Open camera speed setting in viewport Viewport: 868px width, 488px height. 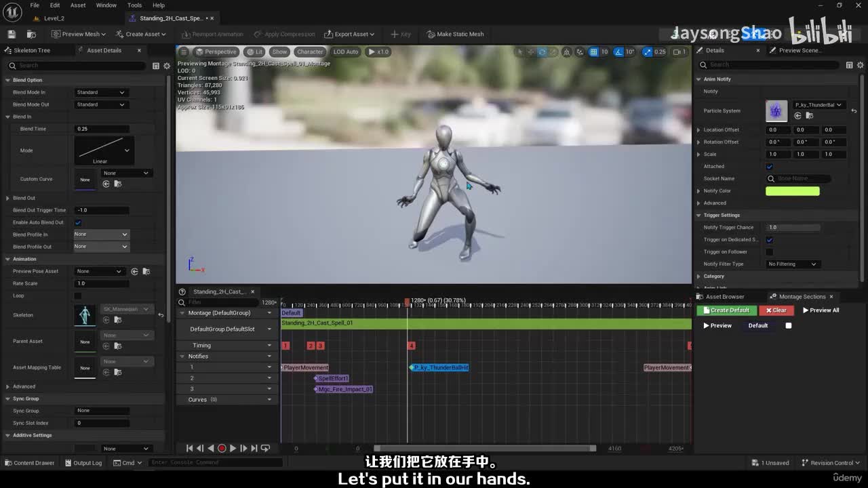coord(679,52)
